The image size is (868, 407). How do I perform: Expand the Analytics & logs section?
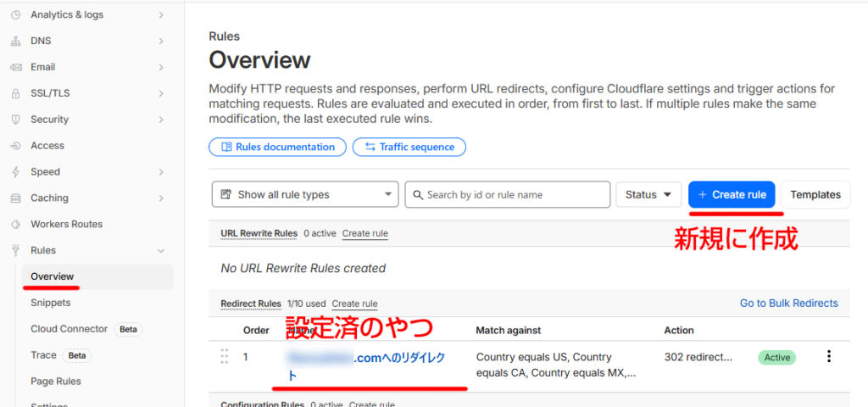(161, 14)
